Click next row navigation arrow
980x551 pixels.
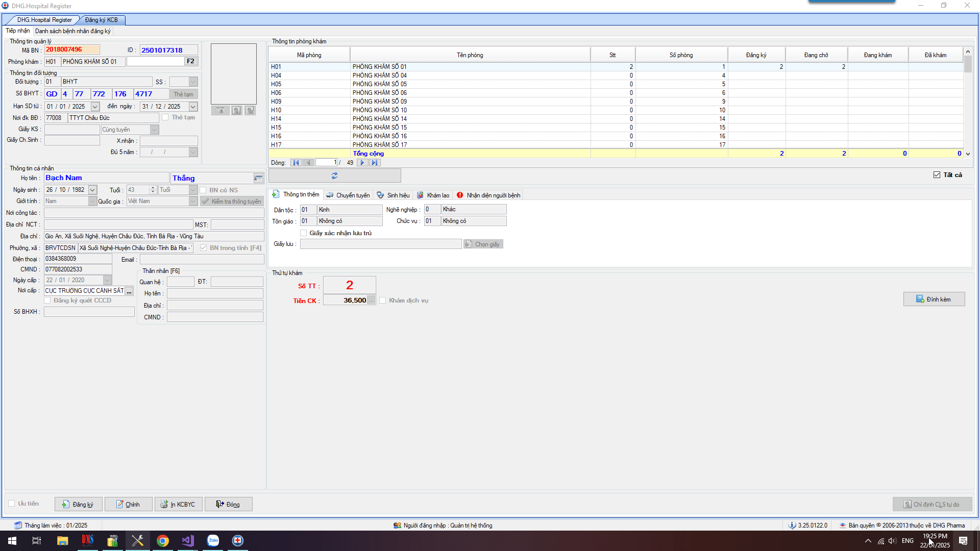click(x=362, y=163)
